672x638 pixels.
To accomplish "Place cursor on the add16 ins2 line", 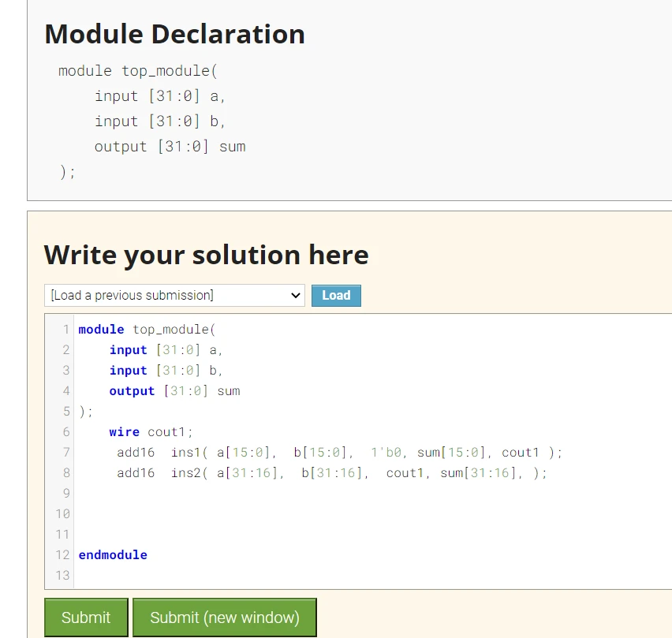I will [x=331, y=473].
